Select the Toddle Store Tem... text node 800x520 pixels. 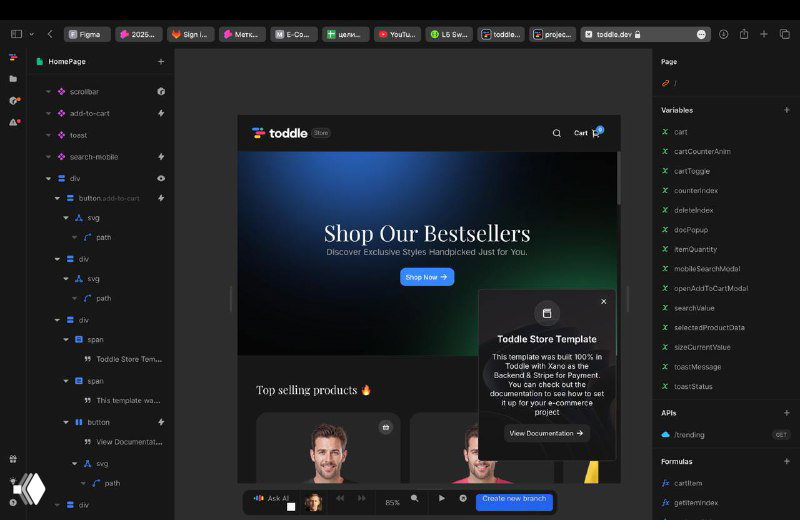pyautogui.click(x=129, y=359)
